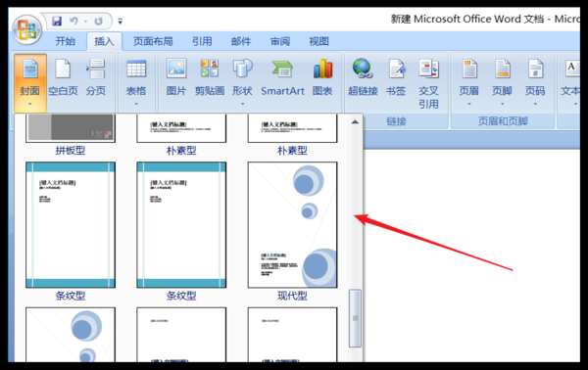This screenshot has width=588, height=370.
Task: Select the 拼板型 cover thumbnail
Action: (x=71, y=128)
